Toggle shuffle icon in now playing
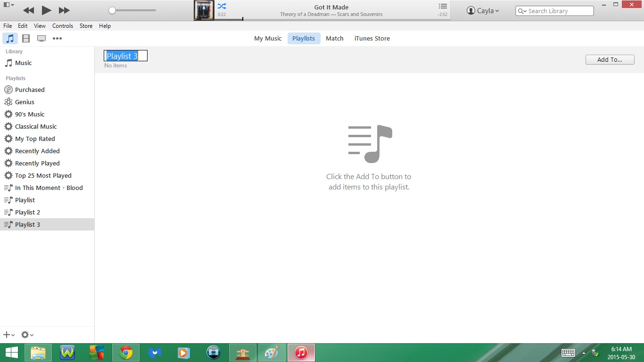The height and width of the screenshot is (362, 644). click(222, 6)
